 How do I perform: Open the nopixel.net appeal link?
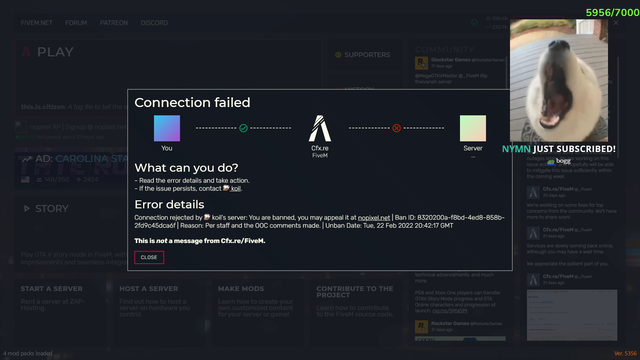374,218
